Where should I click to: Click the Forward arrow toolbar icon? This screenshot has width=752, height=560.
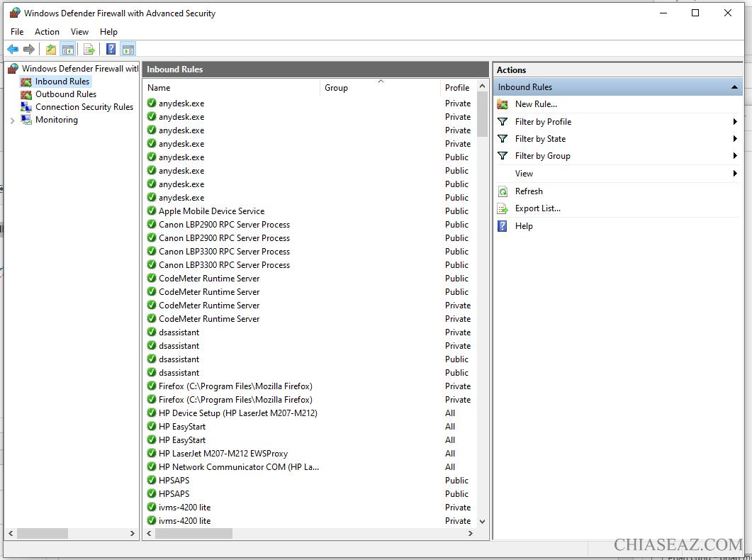pos(29,49)
